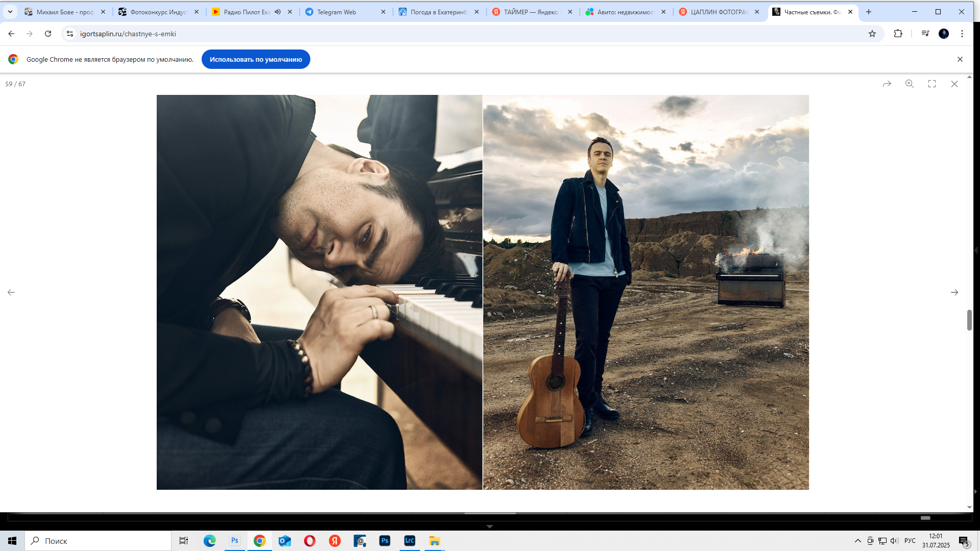980x551 pixels.
Task: Open Chrome extensions puzzle icon
Action: tap(898, 34)
